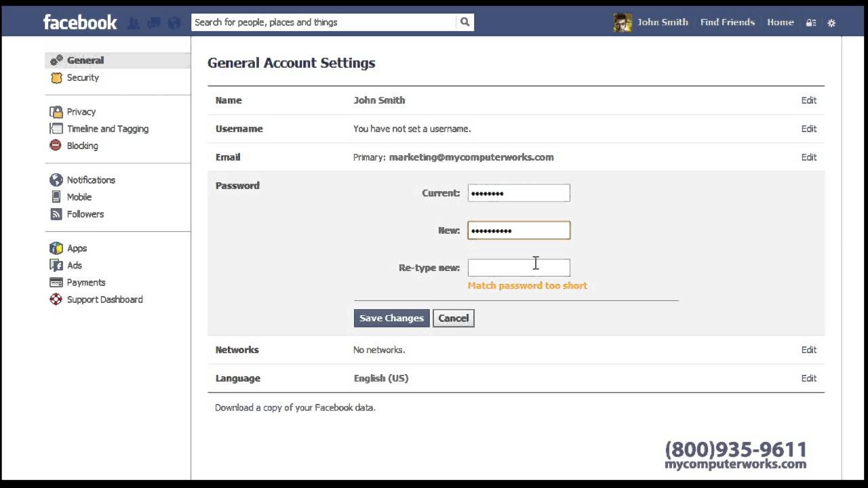This screenshot has width=868, height=488.
Task: Open the settings gear in top bar
Action: (831, 22)
